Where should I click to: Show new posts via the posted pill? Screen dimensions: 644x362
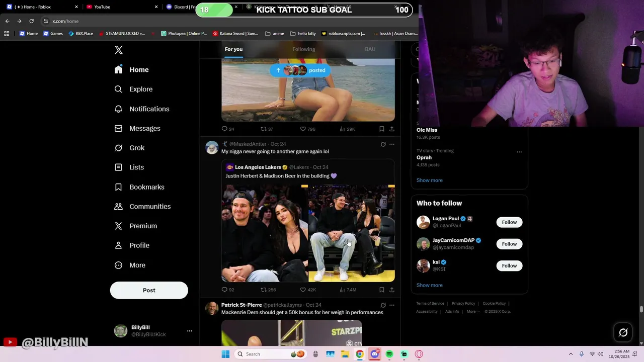[x=300, y=70]
